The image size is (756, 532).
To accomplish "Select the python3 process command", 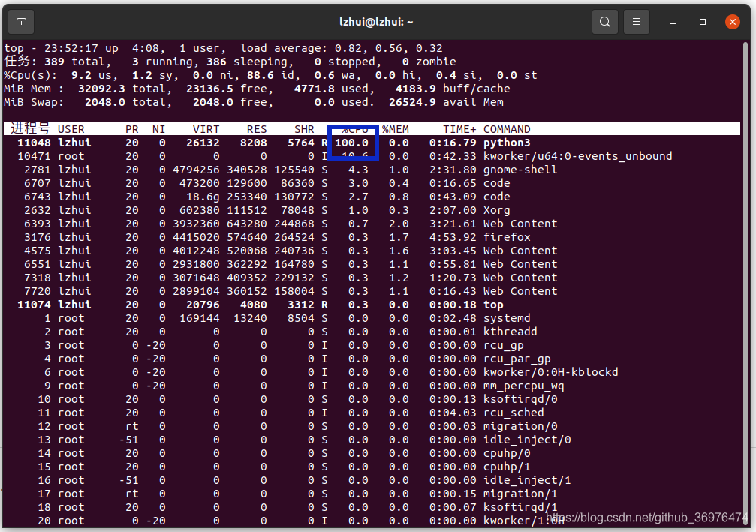I will (507, 143).
